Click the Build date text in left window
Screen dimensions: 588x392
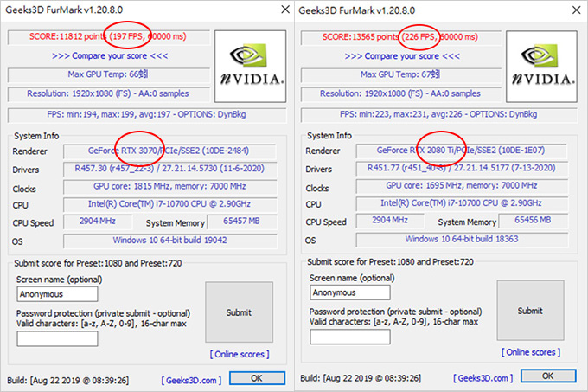pyautogui.click(x=67, y=381)
